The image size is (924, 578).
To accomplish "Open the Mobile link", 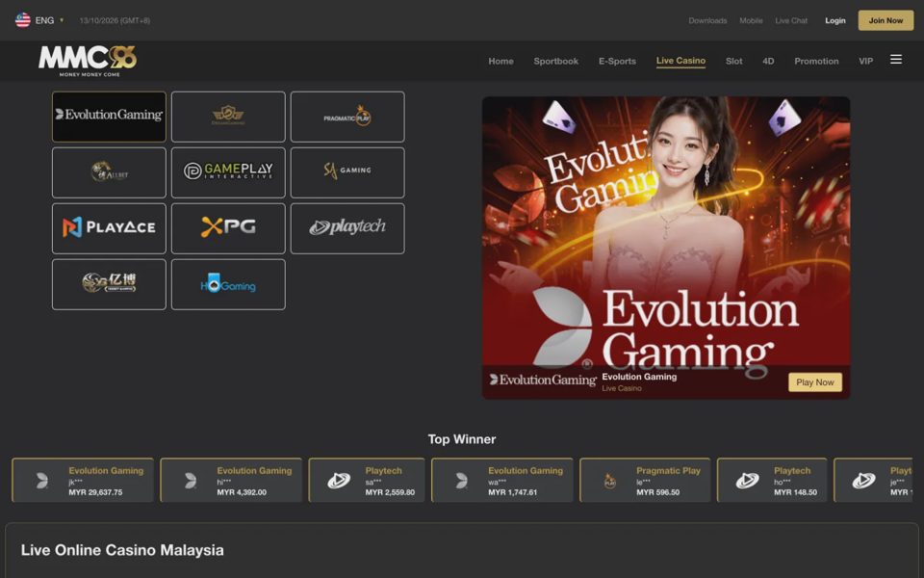I will pyautogui.click(x=751, y=20).
